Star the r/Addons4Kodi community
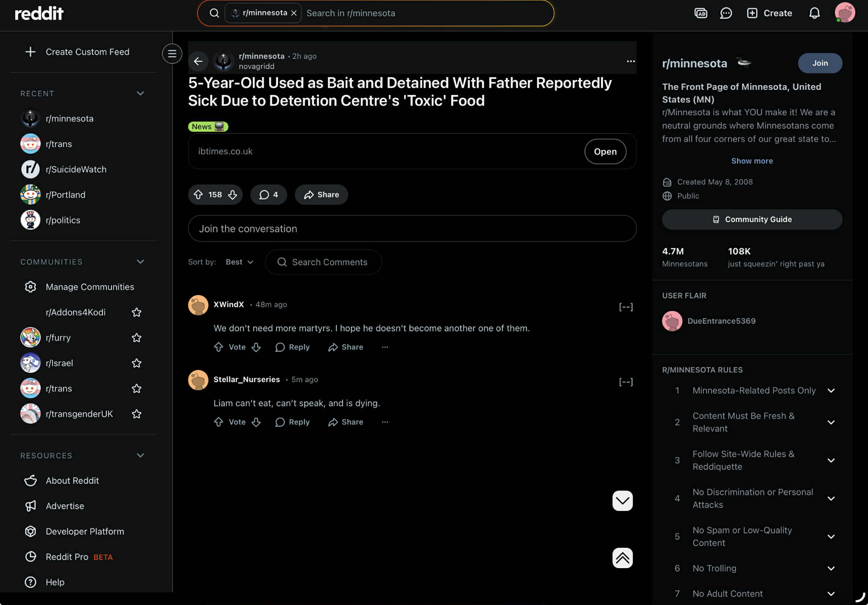868x605 pixels. pyautogui.click(x=136, y=312)
